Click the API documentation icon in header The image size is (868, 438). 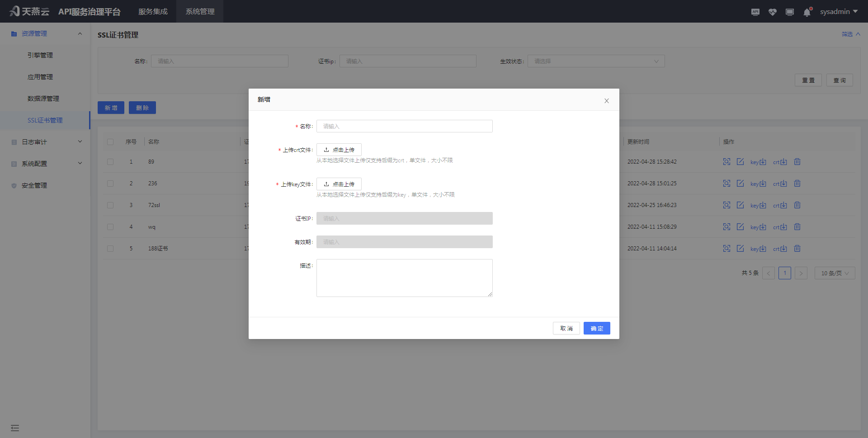[x=755, y=12]
